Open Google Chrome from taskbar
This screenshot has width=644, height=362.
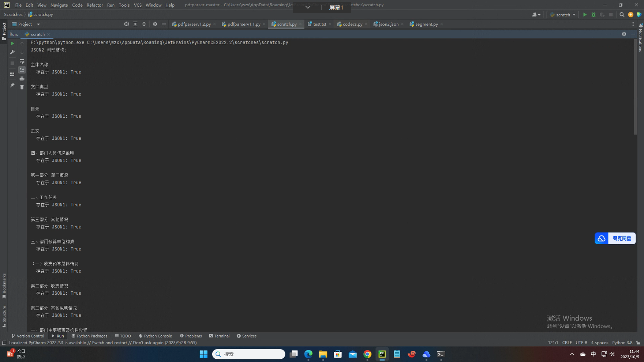pyautogui.click(x=367, y=354)
